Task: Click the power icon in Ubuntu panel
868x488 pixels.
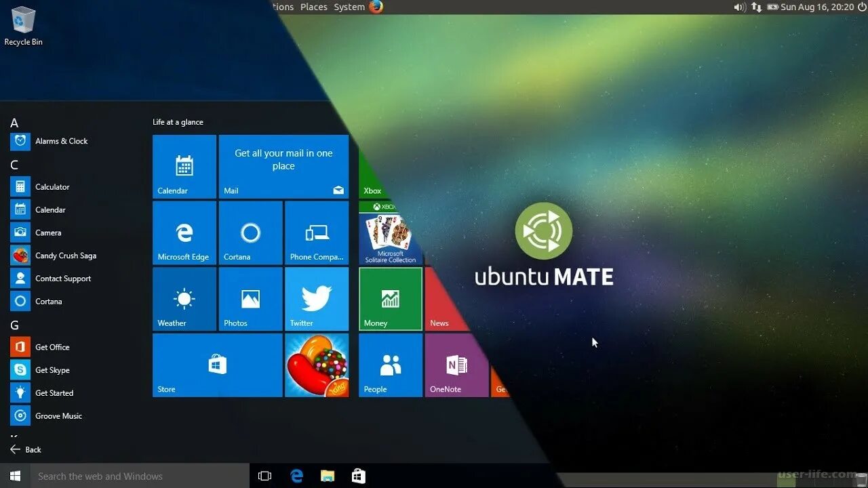Action: click(862, 7)
